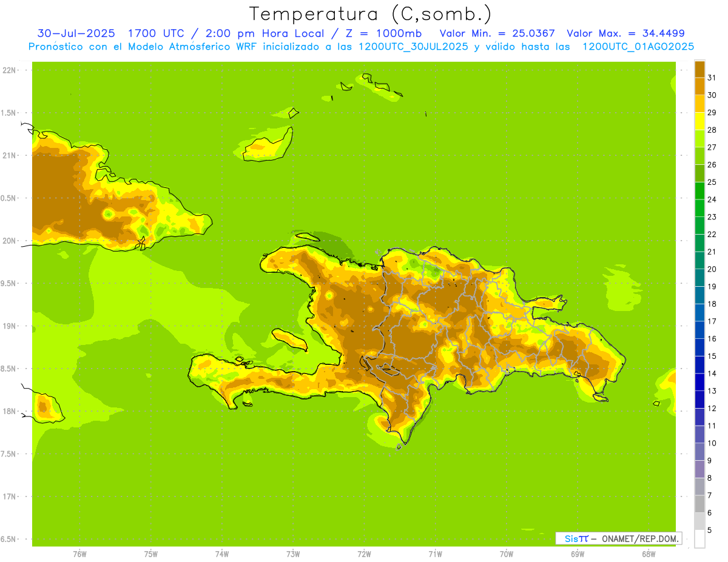Click the '17N' latitude axis label
Viewport: 728px width, 562px height.
click(x=9, y=497)
